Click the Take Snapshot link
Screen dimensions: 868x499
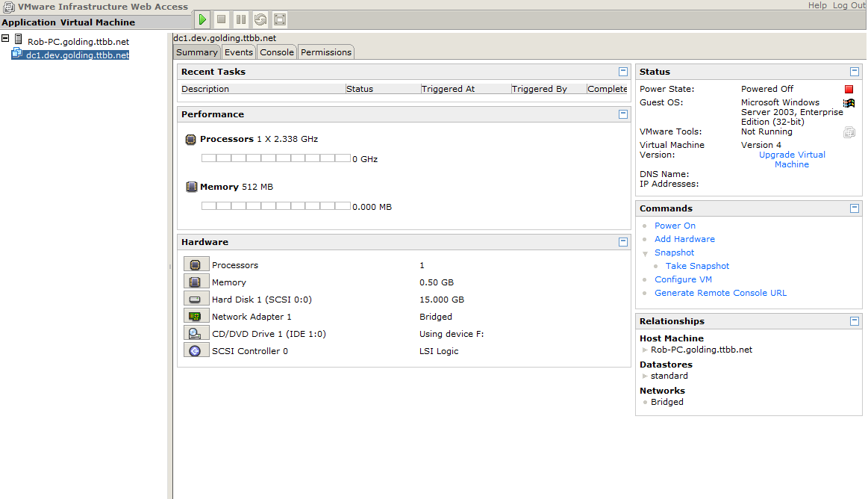coord(697,266)
